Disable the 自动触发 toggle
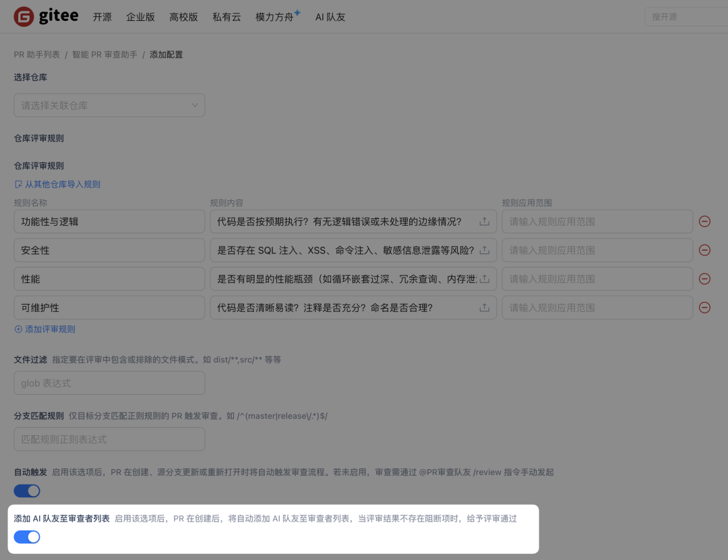Screen dimensions: 728x560 [x=27, y=491]
